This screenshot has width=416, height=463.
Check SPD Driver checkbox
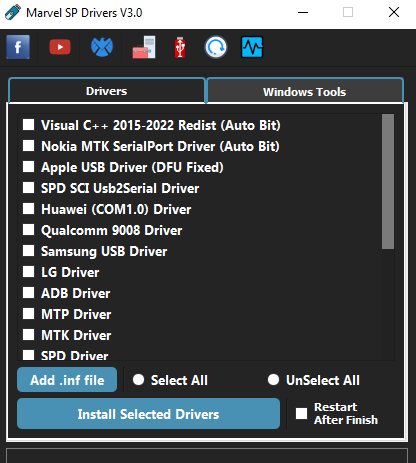[28, 355]
